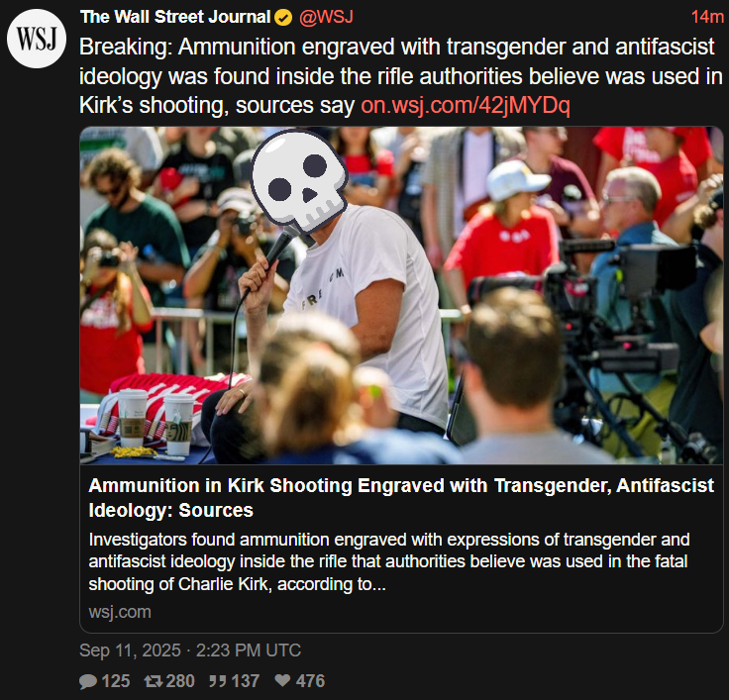Click the gold verified badge icon
Image resolution: width=729 pixels, height=700 pixels.
[283, 18]
